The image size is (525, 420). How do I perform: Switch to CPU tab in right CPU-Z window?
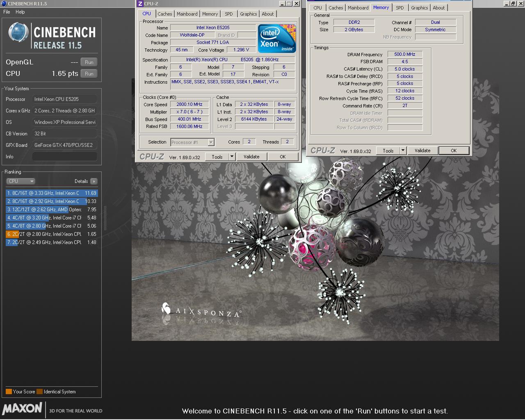318,8
